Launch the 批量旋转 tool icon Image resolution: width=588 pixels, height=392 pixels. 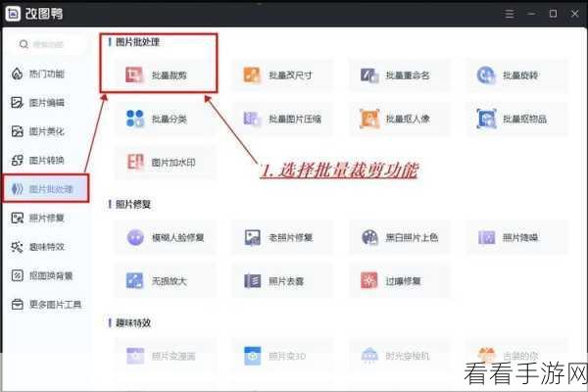pyautogui.click(x=486, y=75)
